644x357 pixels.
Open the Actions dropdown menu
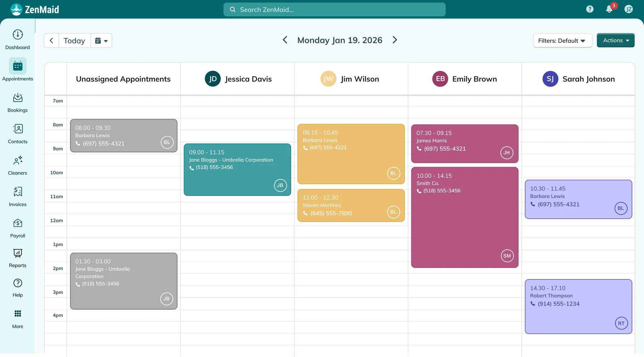point(616,40)
